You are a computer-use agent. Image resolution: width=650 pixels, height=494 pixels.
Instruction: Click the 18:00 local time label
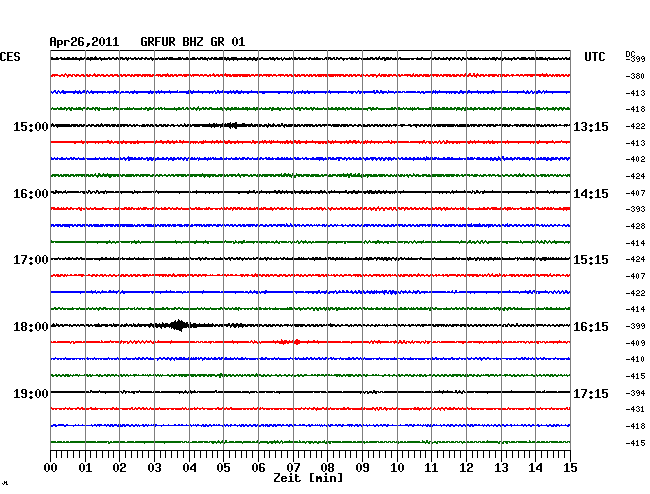click(31, 327)
